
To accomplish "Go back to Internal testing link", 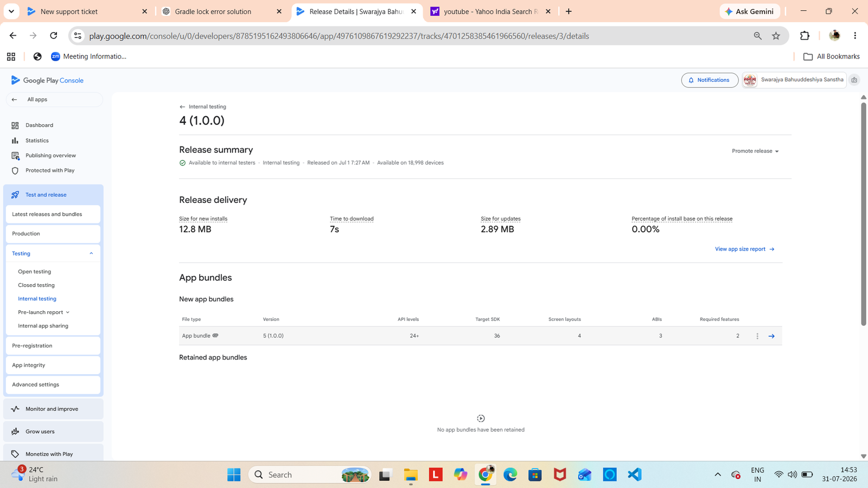I will pos(203,107).
